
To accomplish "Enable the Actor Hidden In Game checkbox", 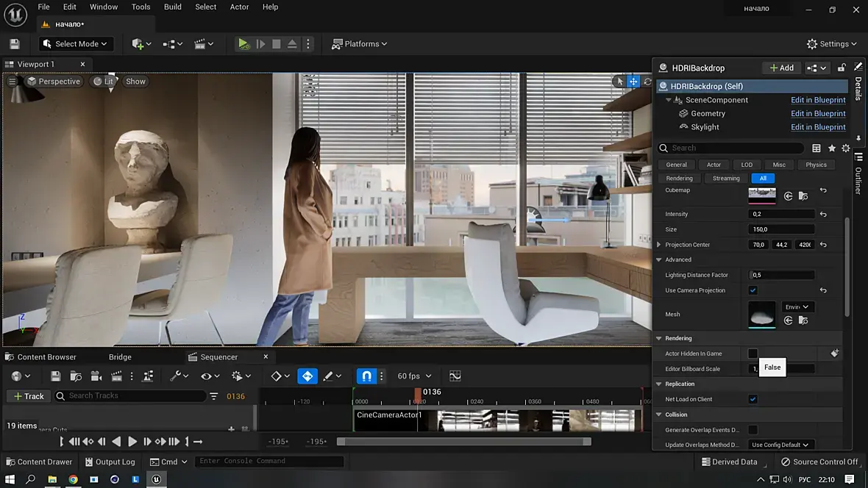I will [x=753, y=354].
